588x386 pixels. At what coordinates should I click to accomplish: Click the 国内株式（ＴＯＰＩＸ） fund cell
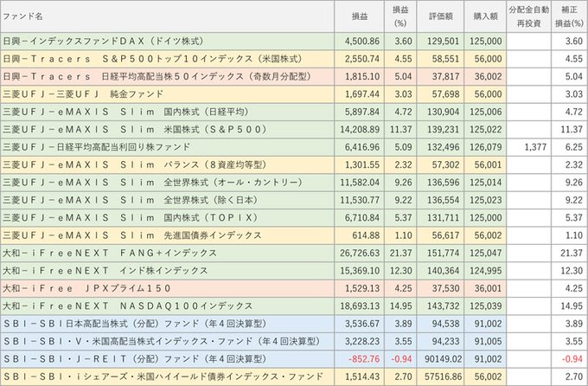coord(167,218)
